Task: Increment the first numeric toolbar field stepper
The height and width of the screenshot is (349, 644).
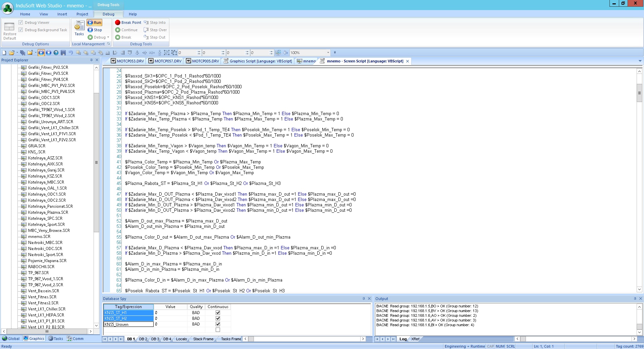Action: [x=199, y=51]
